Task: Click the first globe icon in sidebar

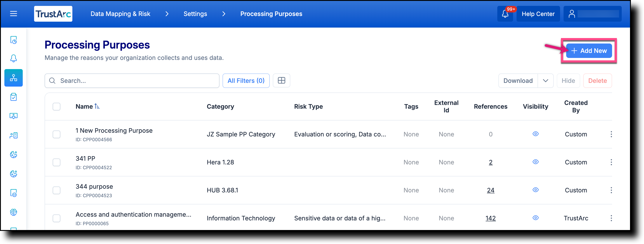Action: (x=14, y=155)
